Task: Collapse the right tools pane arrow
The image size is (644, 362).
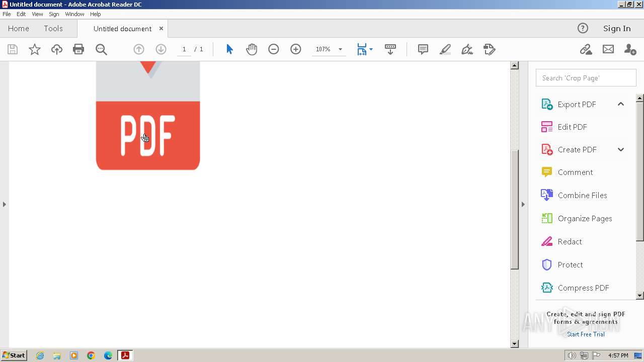Action: (x=523, y=204)
